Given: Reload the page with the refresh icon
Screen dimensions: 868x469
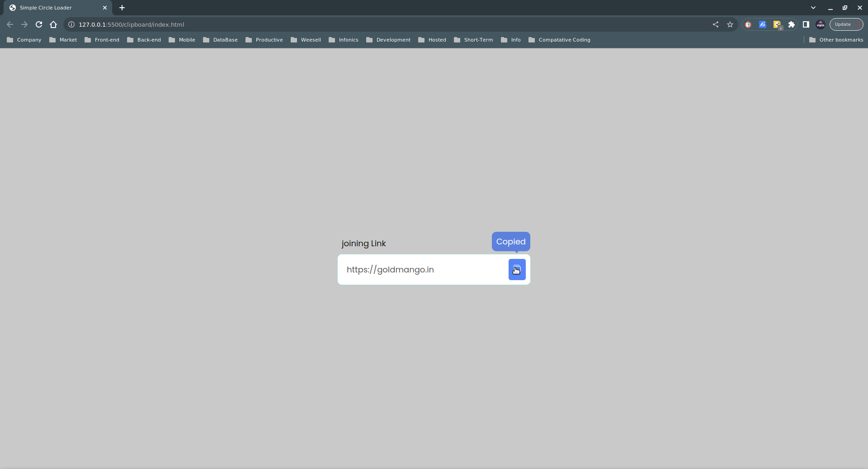Looking at the screenshot, I should pos(39,24).
